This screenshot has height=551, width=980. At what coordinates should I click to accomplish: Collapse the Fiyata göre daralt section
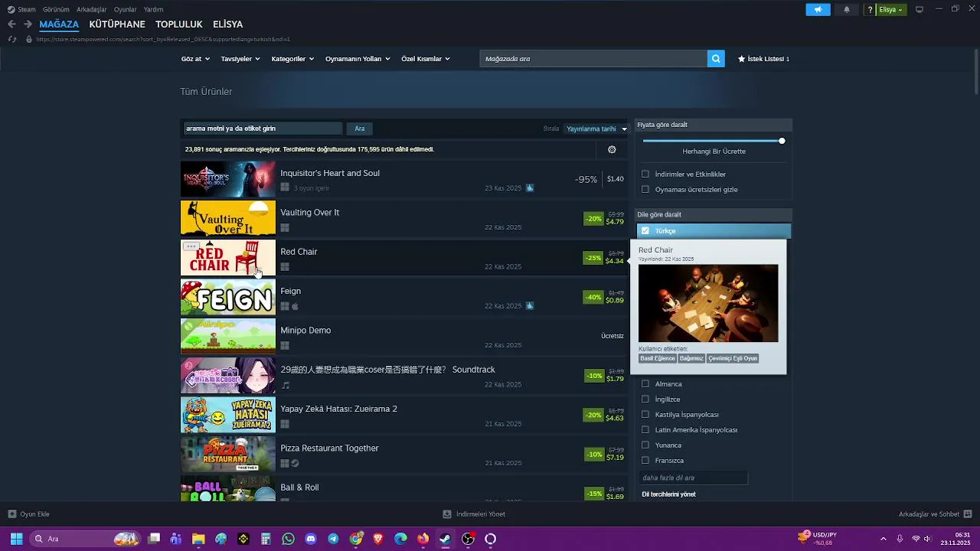[714, 125]
